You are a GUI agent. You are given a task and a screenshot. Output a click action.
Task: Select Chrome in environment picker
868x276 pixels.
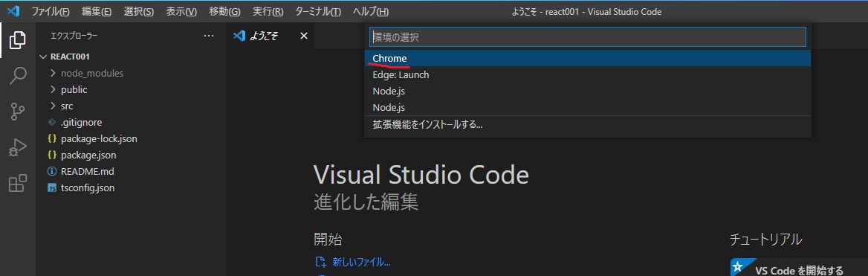[588, 58]
